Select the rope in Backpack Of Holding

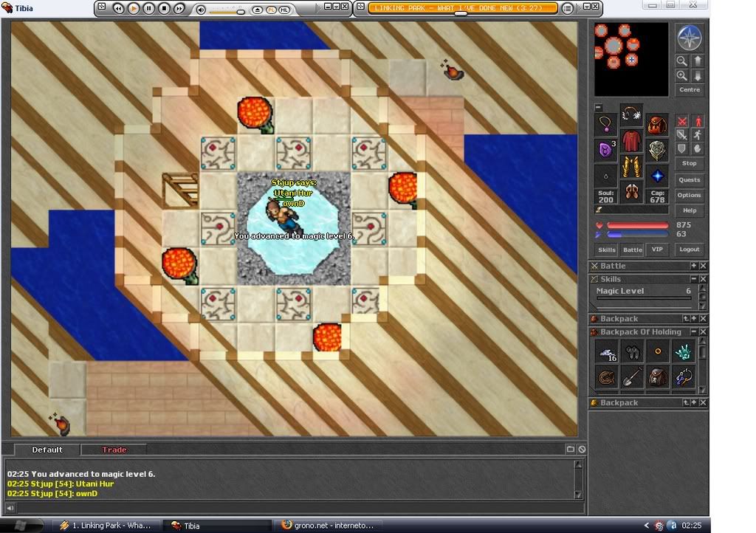click(607, 377)
